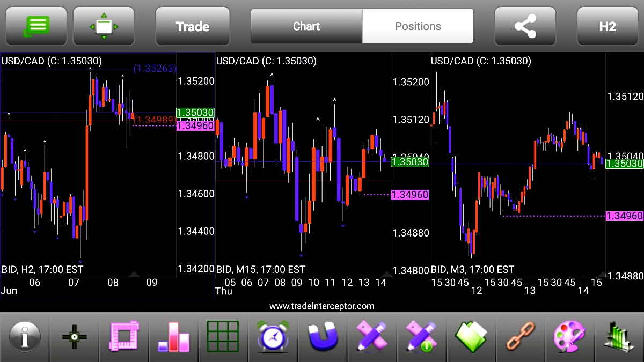
Task: Tap the 'Thu' day label under M15 chart
Action: [224, 291]
